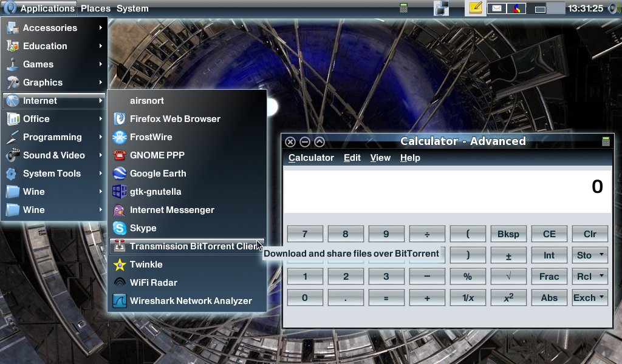This screenshot has width=622, height=364.
Task: Click the FrostWire icon in Internet menu
Action: tap(120, 137)
